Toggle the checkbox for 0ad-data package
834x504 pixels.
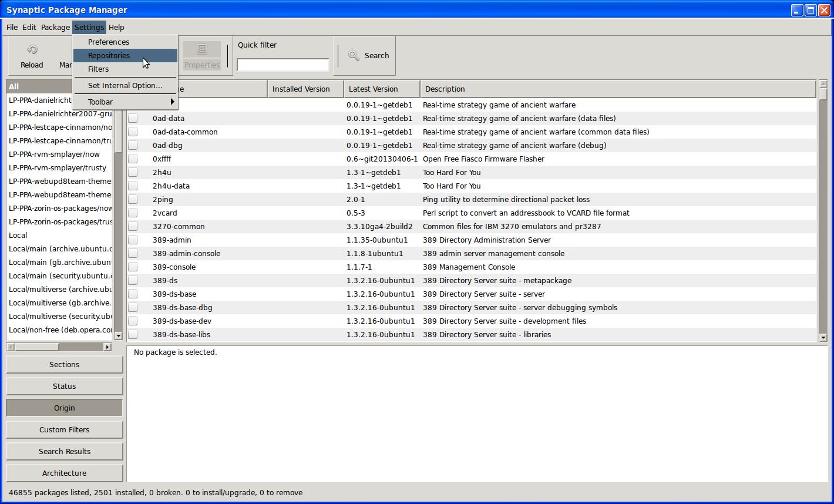coord(133,119)
